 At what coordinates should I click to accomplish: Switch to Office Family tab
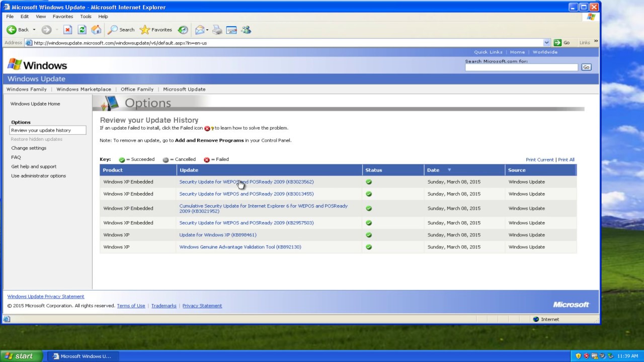pyautogui.click(x=137, y=89)
